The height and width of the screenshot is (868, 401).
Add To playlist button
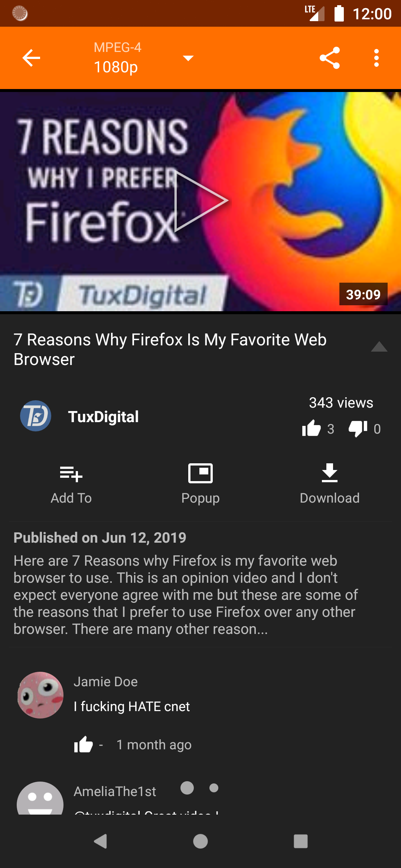pyautogui.click(x=71, y=484)
